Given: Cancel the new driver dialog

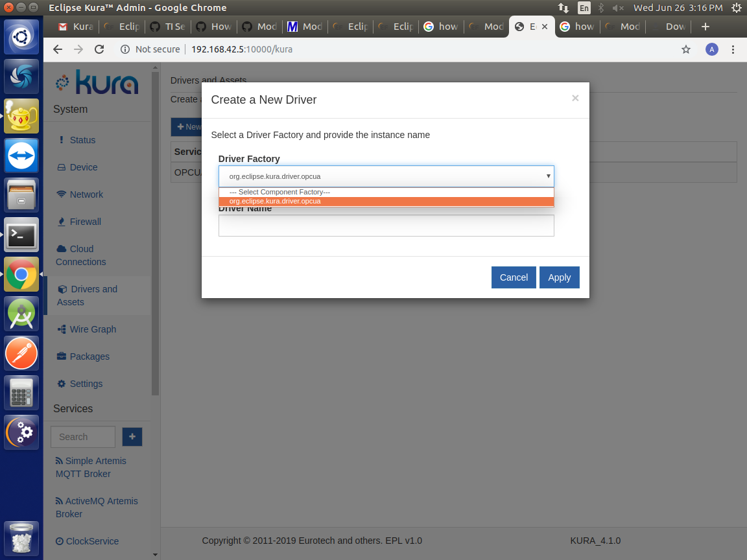Looking at the screenshot, I should (x=514, y=277).
